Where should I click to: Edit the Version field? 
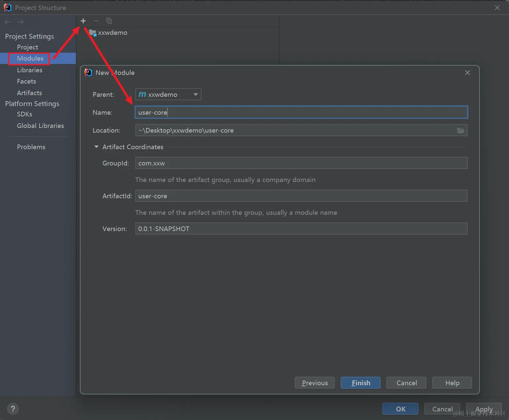click(x=301, y=229)
